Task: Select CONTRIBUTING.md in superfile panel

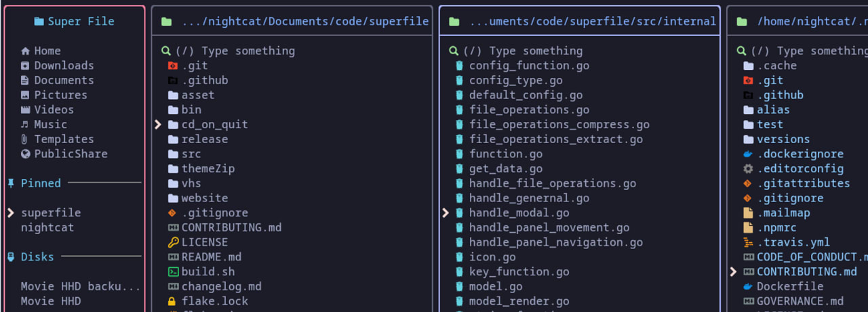Action: (x=231, y=228)
